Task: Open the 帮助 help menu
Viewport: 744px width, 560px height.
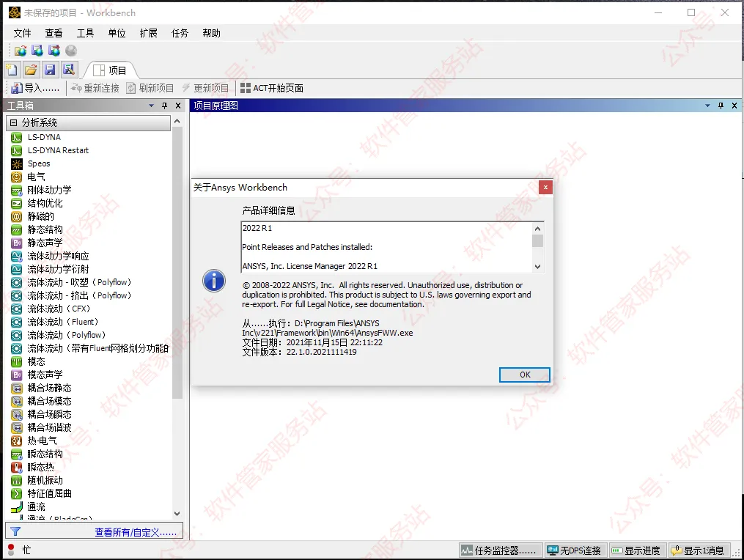Action: [x=211, y=33]
